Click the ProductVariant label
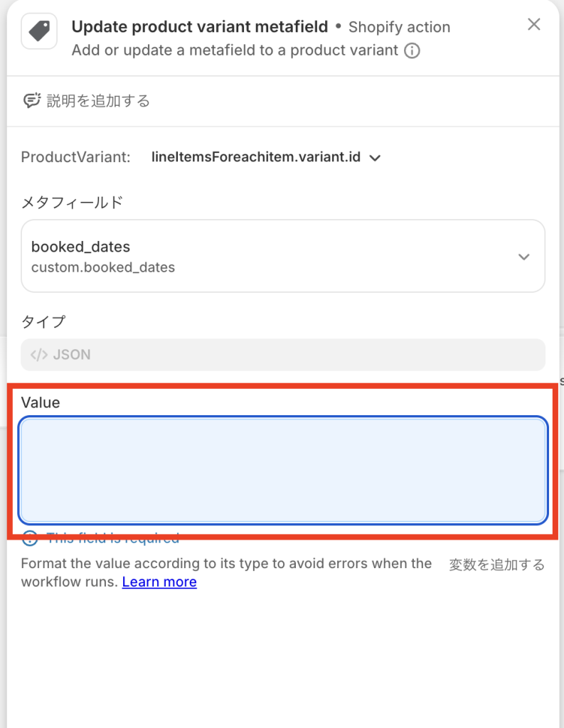The image size is (564, 728). 76,158
